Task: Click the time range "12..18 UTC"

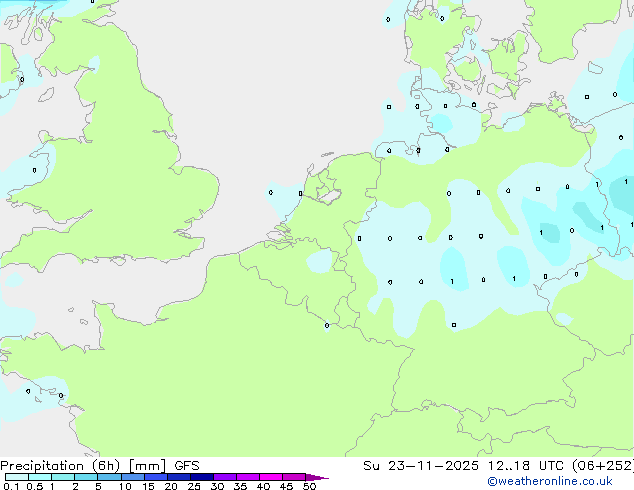Action: [525, 466]
